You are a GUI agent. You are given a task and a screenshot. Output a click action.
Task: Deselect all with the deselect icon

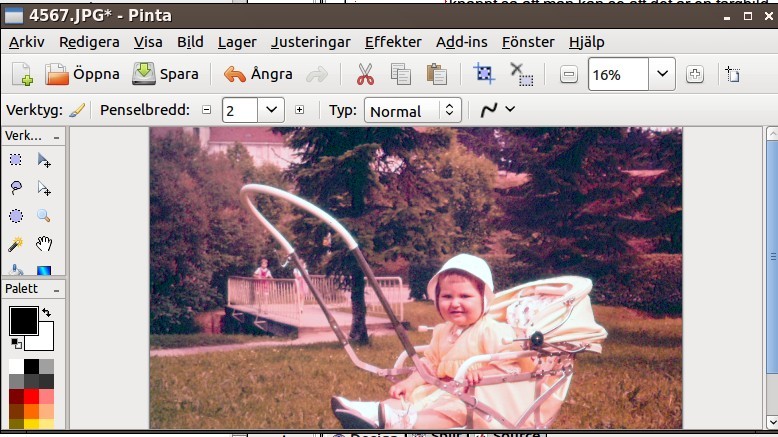pyautogui.click(x=521, y=74)
